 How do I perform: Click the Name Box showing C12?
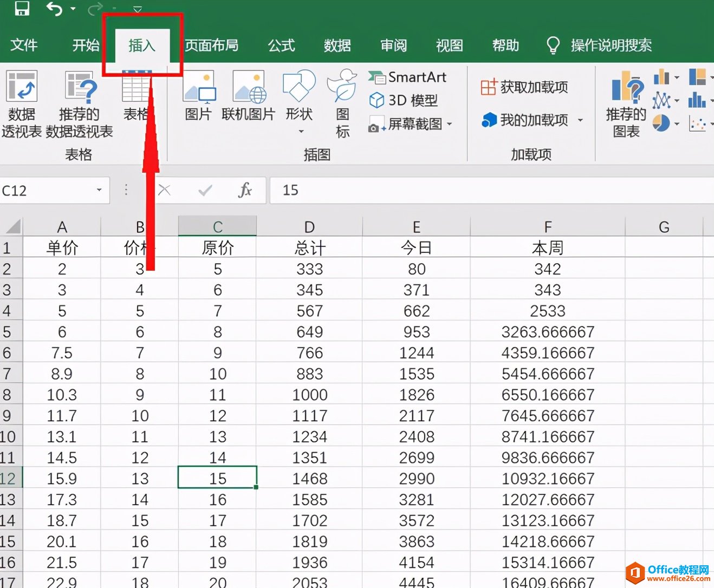point(47,191)
